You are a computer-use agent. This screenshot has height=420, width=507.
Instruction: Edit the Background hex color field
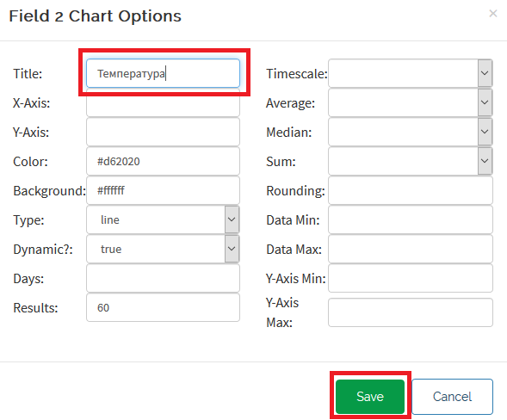pyautogui.click(x=163, y=190)
